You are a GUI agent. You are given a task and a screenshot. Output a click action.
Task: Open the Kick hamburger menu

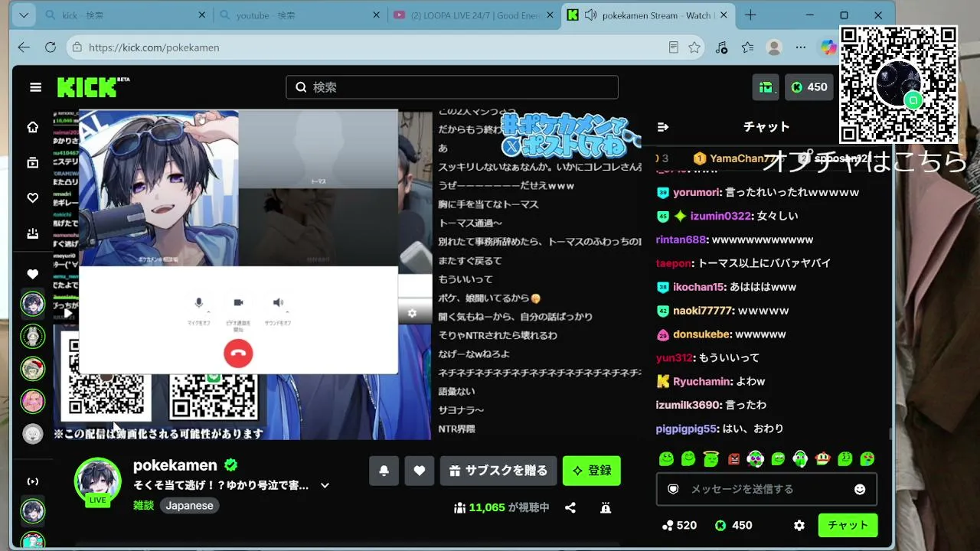point(35,87)
